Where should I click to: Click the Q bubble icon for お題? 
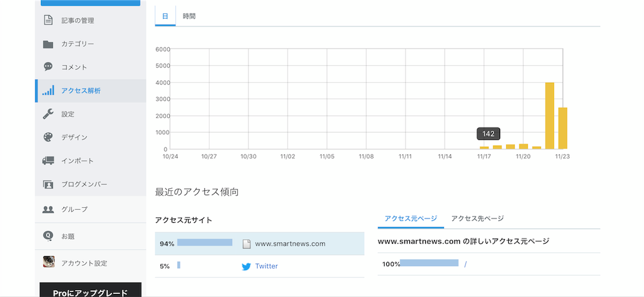point(48,236)
